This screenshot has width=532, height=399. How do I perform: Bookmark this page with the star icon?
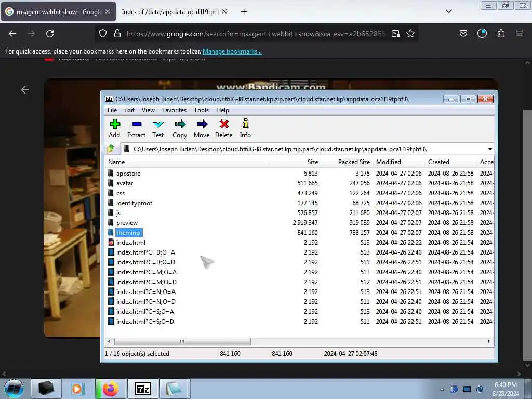click(x=410, y=34)
